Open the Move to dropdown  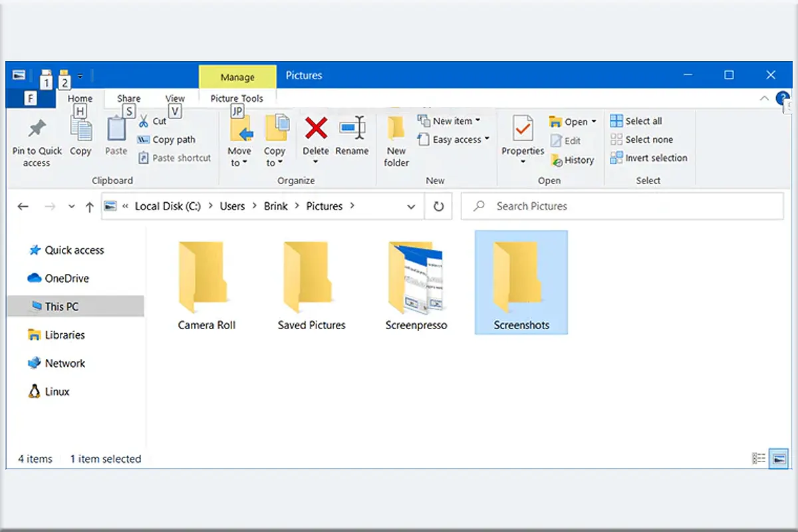(239, 140)
